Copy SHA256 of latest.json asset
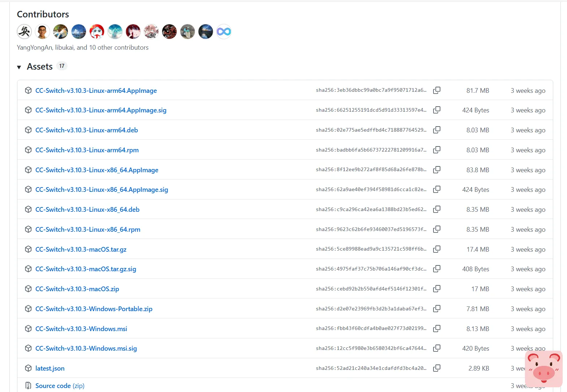 coord(437,368)
